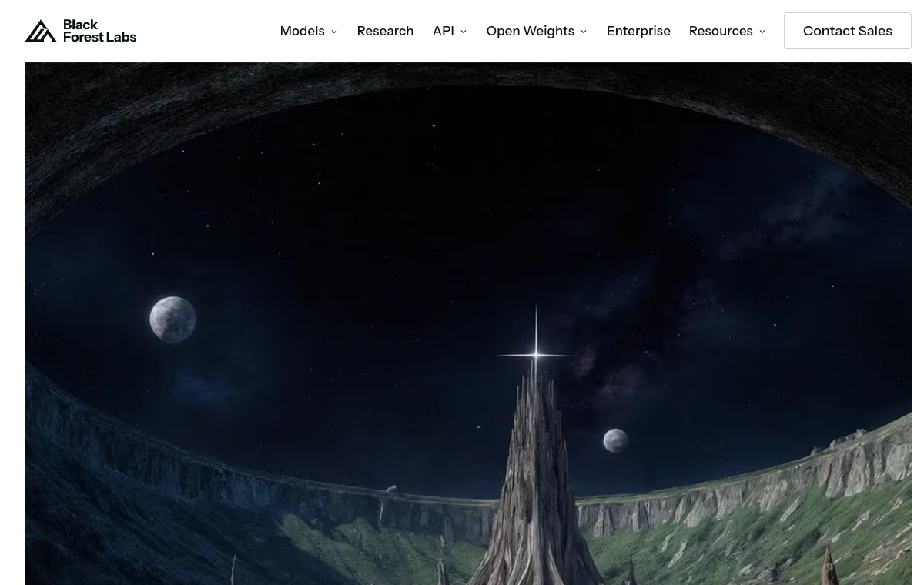This screenshot has height=585, width=924.
Task: Open the Resources menu
Action: pyautogui.click(x=721, y=31)
